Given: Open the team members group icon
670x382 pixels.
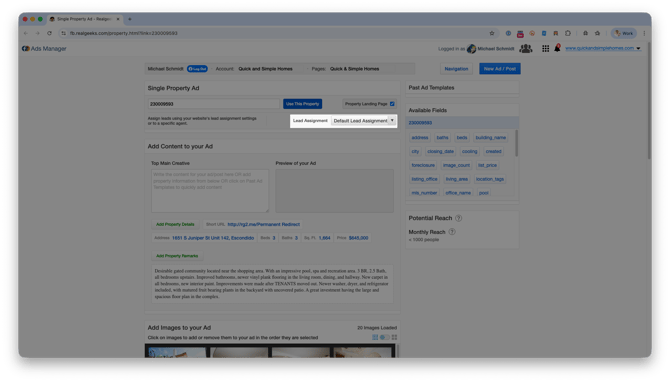Looking at the screenshot, I should pyautogui.click(x=526, y=48).
